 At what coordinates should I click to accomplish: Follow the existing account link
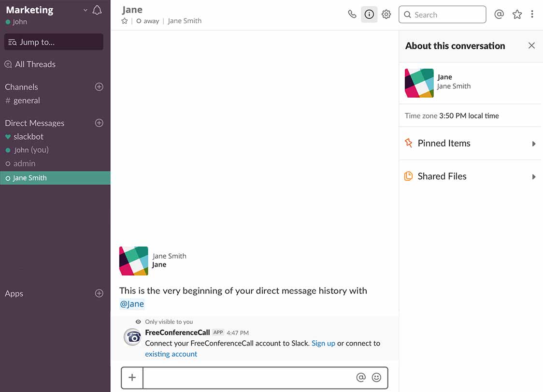171,354
